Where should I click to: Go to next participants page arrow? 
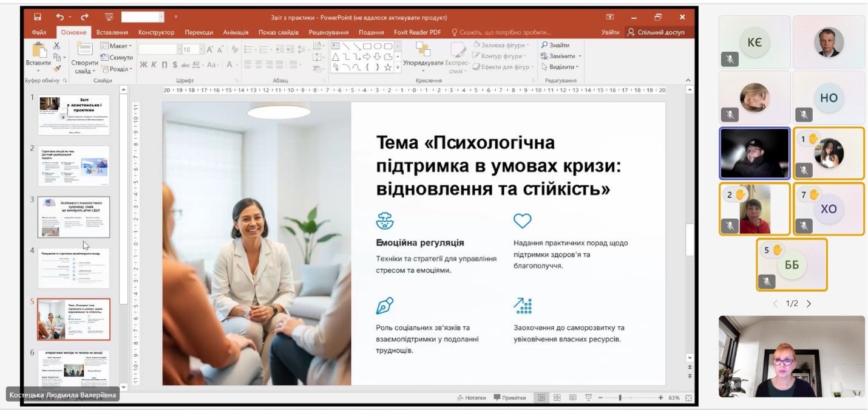tap(809, 303)
